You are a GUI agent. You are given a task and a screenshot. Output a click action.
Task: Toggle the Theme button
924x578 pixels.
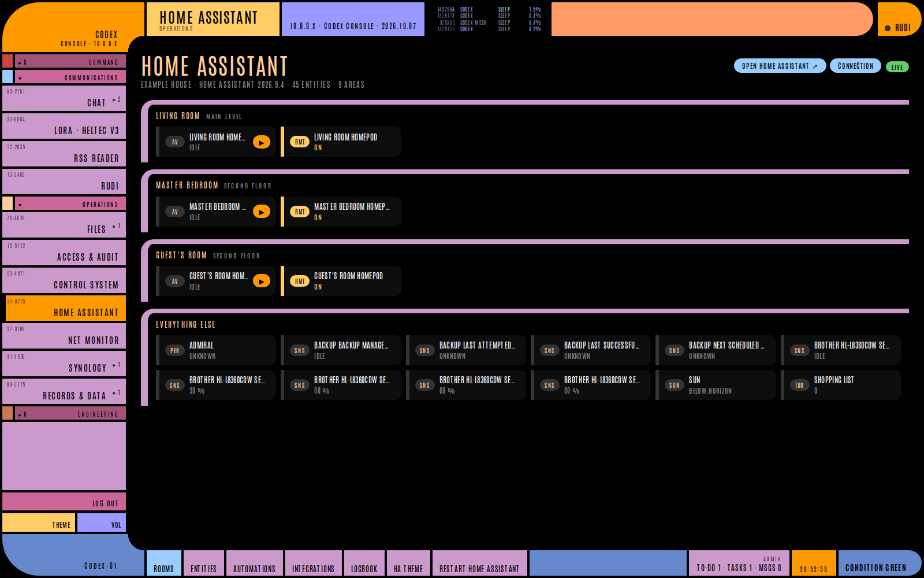39,523
